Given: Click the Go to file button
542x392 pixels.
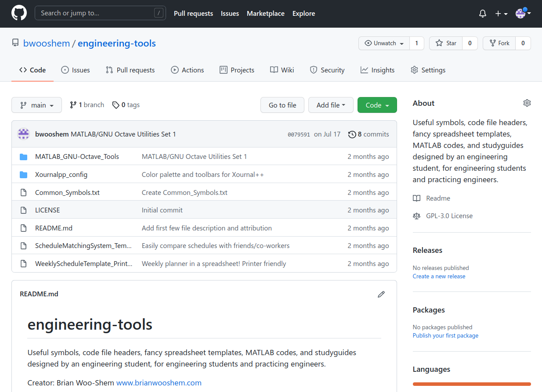Looking at the screenshot, I should tap(282, 105).
